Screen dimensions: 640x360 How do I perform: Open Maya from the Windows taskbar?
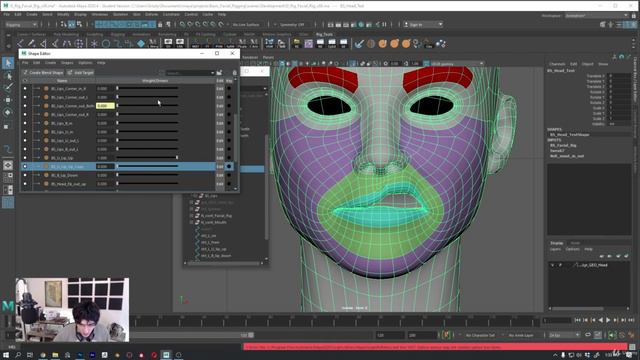pyautogui.click(x=166, y=355)
